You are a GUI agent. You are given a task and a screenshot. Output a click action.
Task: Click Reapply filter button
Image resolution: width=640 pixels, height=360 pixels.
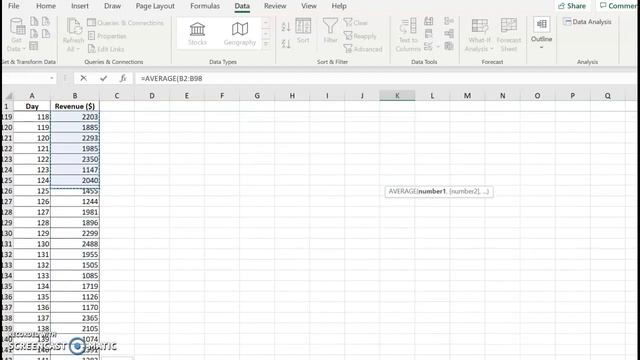tap(360, 36)
